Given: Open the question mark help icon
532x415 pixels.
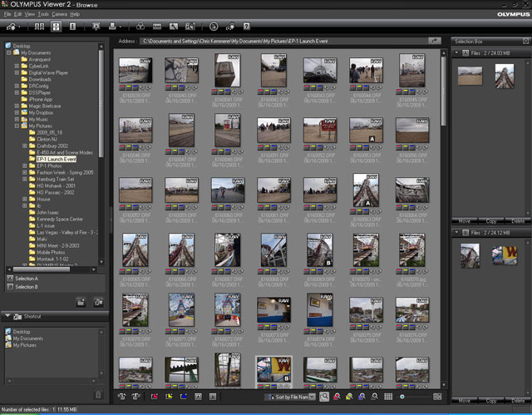Looking at the screenshot, I should (247, 27).
